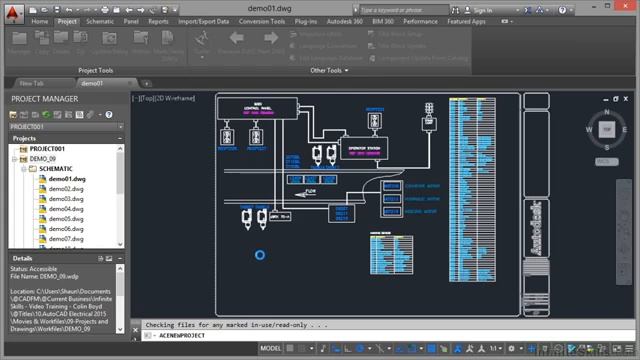Collapse the SCHEMATIC folder tree node

[24, 169]
